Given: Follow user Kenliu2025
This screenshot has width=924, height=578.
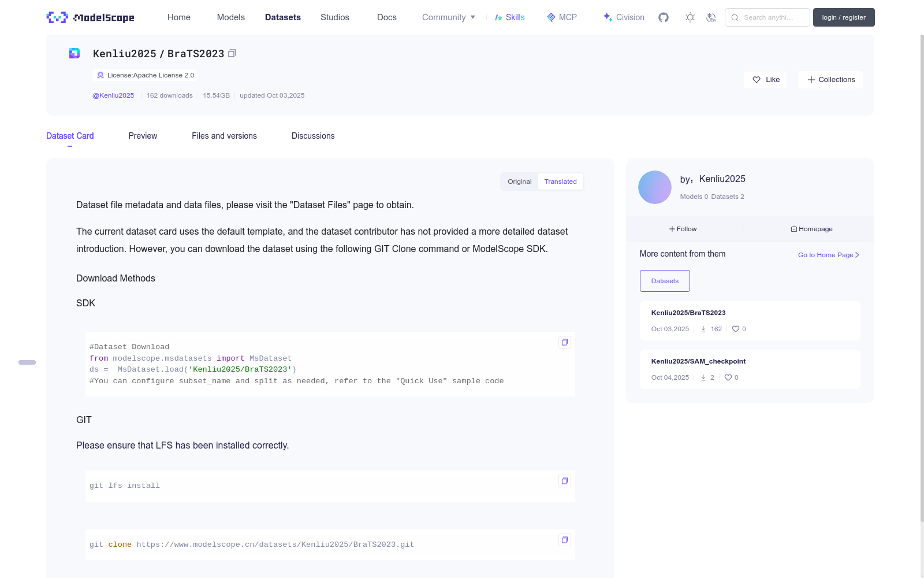Looking at the screenshot, I should click(683, 229).
